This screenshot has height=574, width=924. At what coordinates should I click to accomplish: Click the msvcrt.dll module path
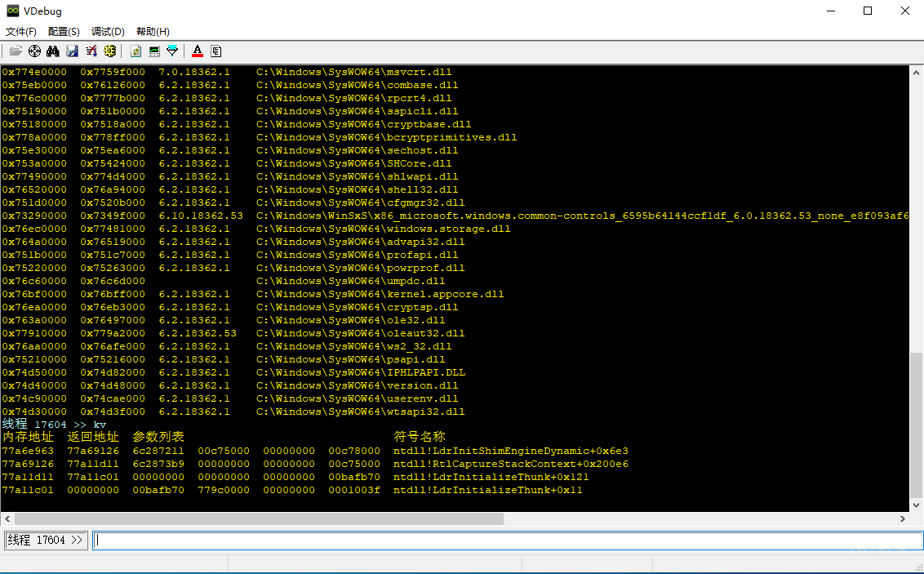pyautogui.click(x=353, y=72)
